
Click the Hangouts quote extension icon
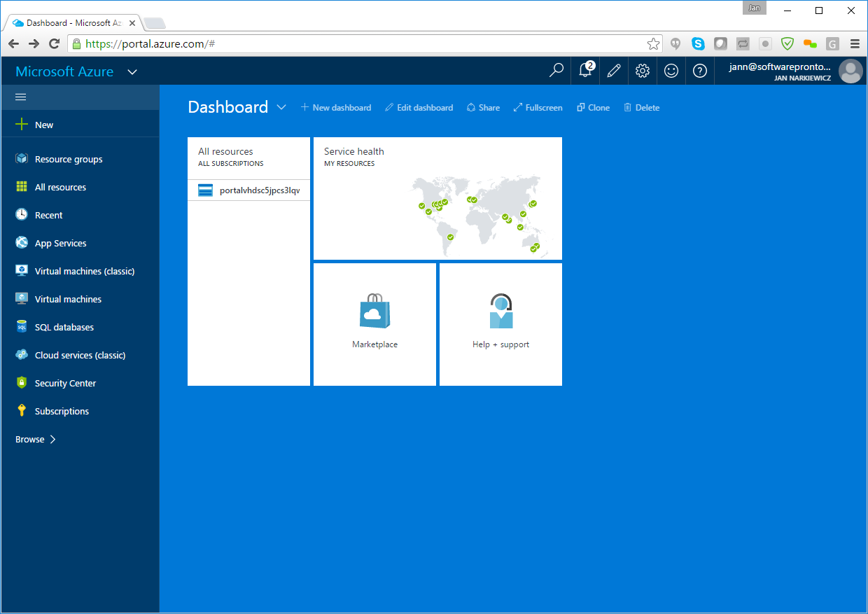[x=675, y=43]
